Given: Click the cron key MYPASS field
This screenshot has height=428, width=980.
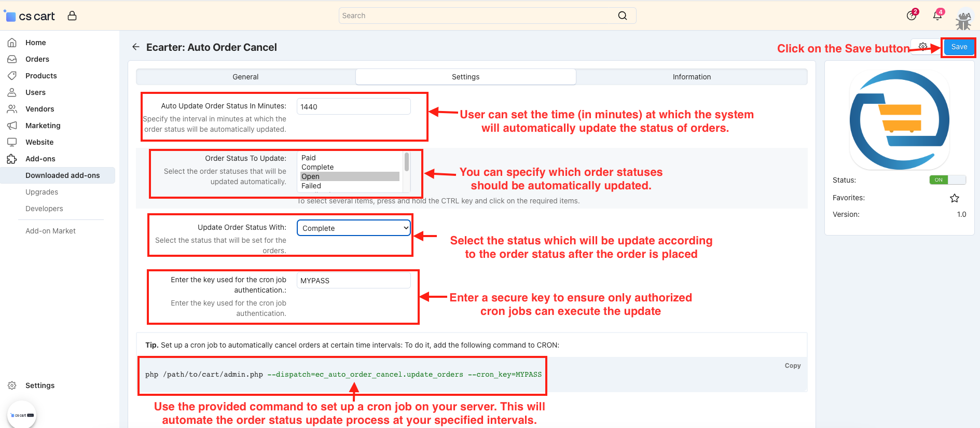Looking at the screenshot, I should pyautogui.click(x=354, y=280).
